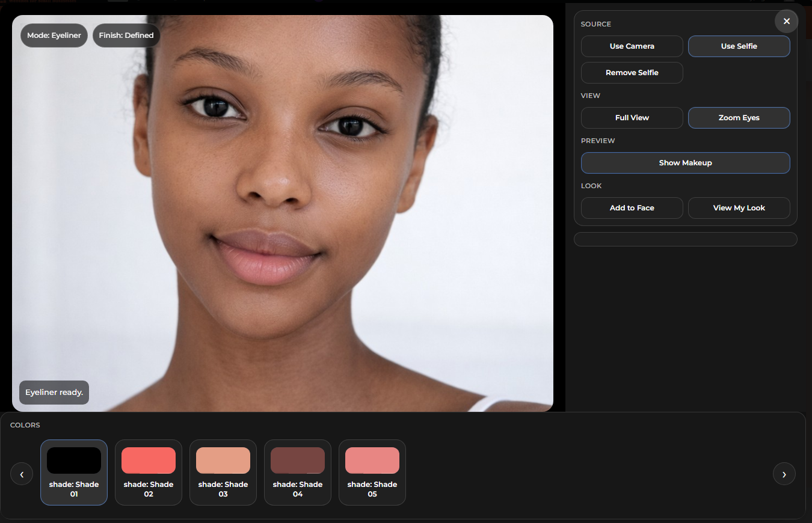Click the Mode: Eyeliner badge
The height and width of the screenshot is (523, 812).
coord(54,35)
